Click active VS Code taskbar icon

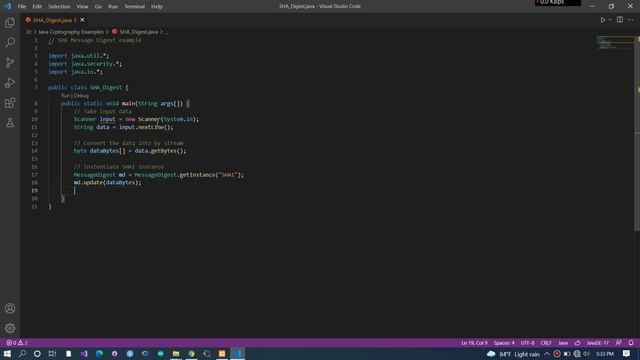238,353
